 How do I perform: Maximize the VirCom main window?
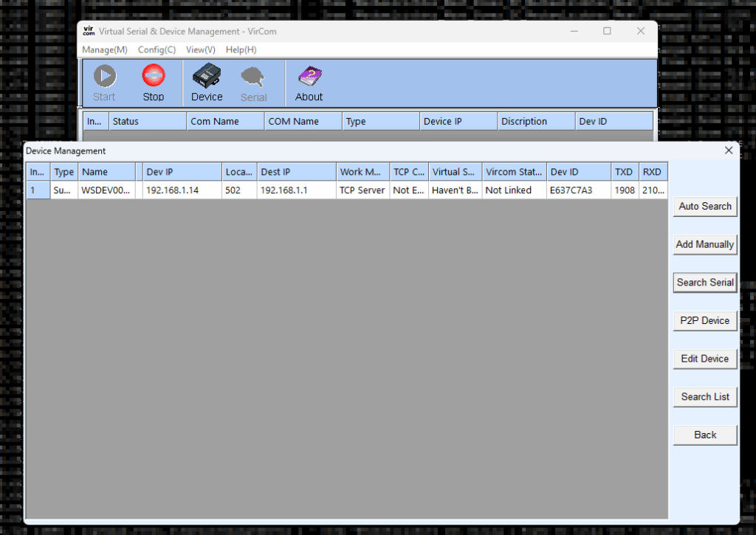coord(607,31)
